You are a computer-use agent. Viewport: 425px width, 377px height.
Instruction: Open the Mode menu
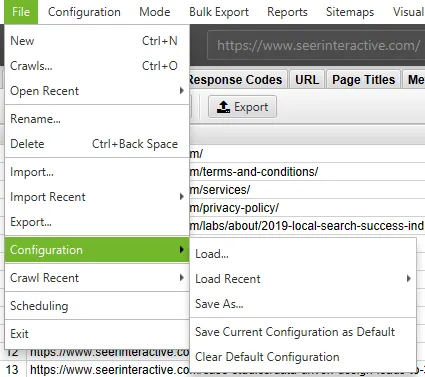pos(155,12)
